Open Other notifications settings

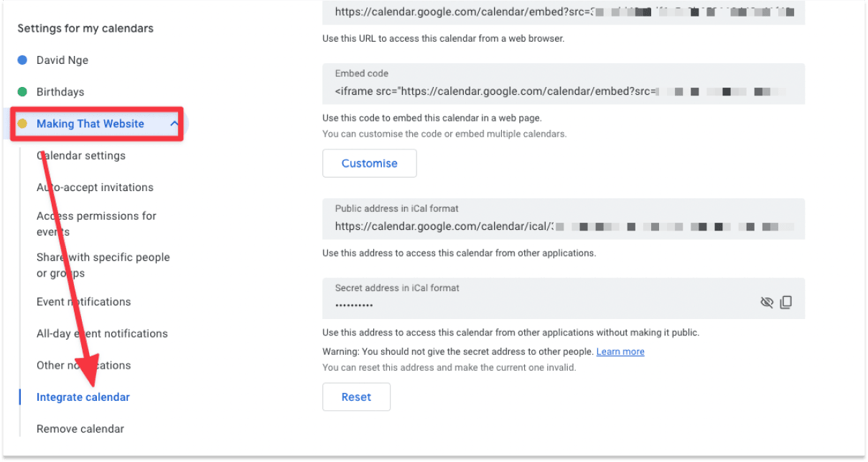click(83, 365)
